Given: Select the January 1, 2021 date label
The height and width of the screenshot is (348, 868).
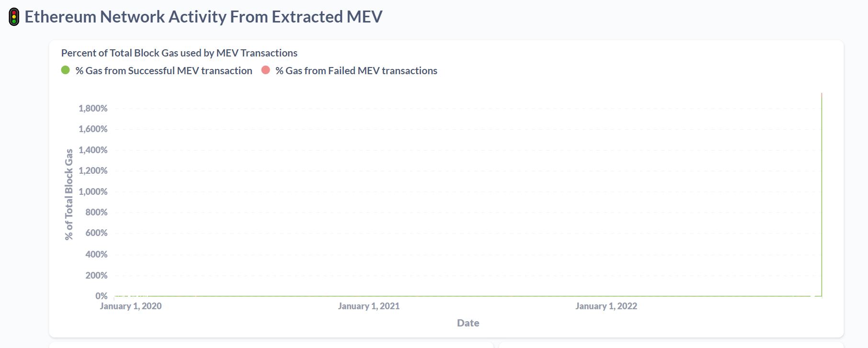Looking at the screenshot, I should (x=369, y=306).
